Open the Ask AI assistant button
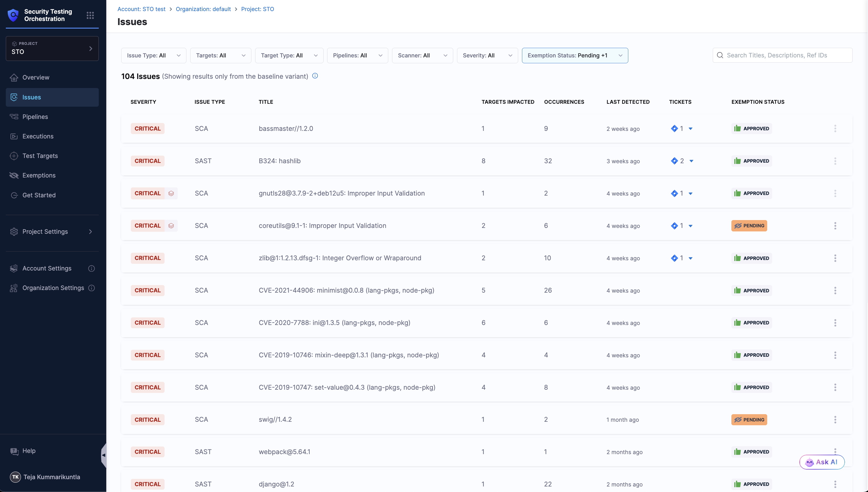Image resolution: width=868 pixels, height=492 pixels. [822, 462]
